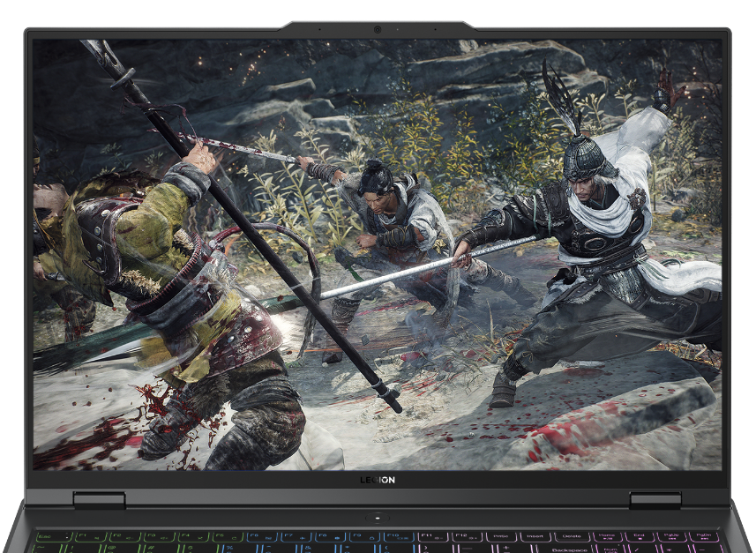Click the webcam lens on the top bezel
The image size is (756, 553).
coord(378,30)
